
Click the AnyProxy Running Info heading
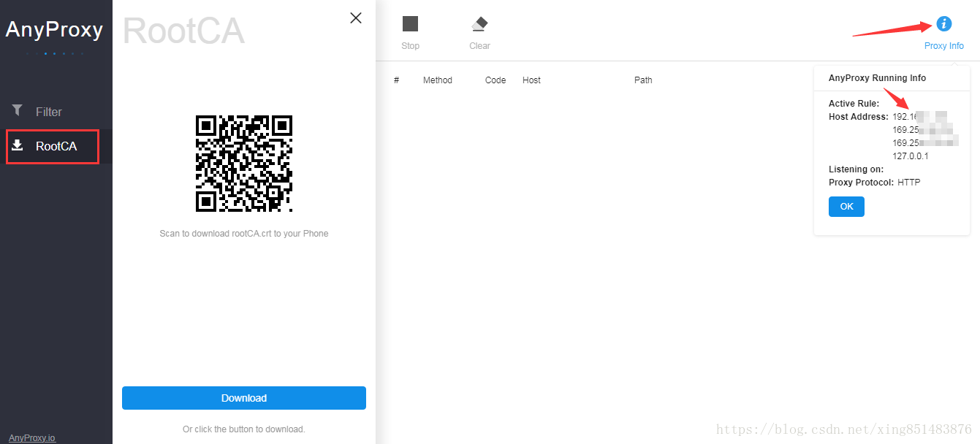877,78
